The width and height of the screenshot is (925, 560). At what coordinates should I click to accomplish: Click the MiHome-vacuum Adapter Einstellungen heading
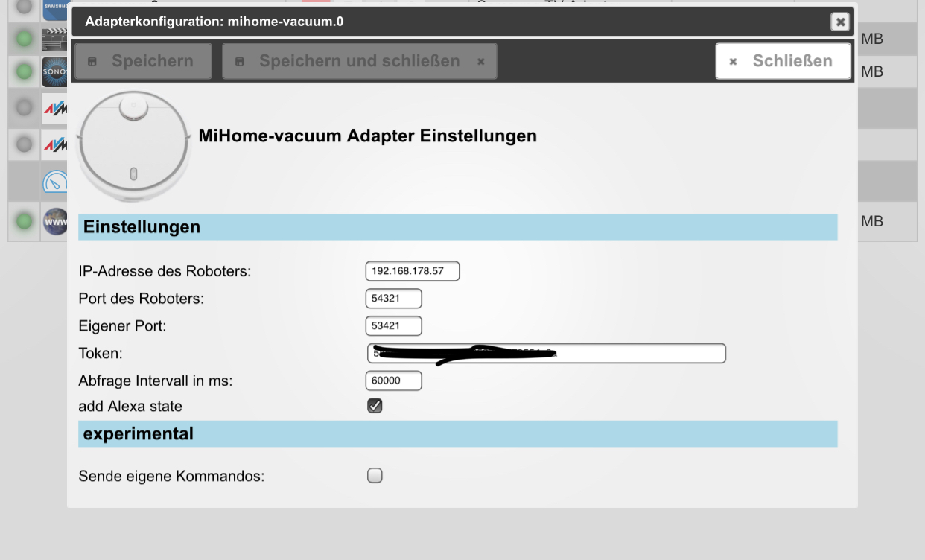(367, 136)
